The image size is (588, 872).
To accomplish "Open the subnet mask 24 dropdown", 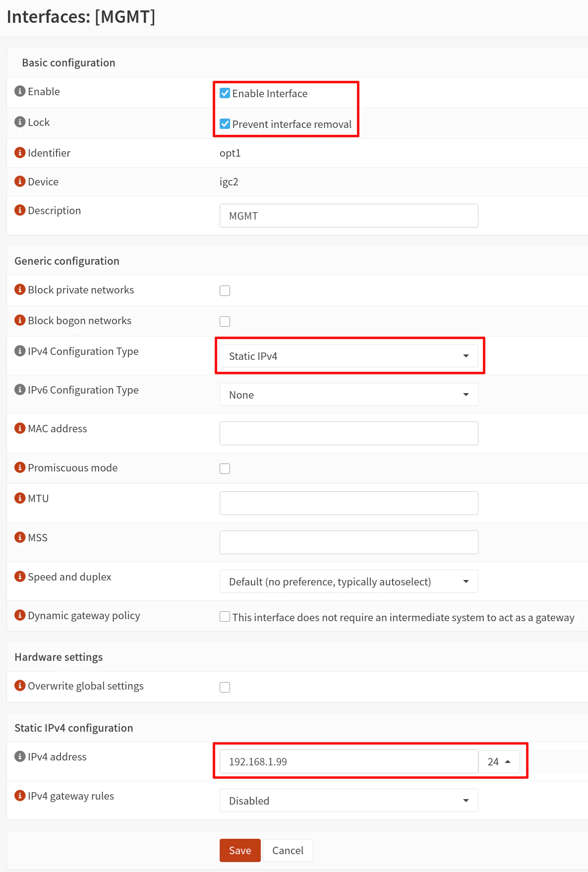I will pyautogui.click(x=499, y=762).
